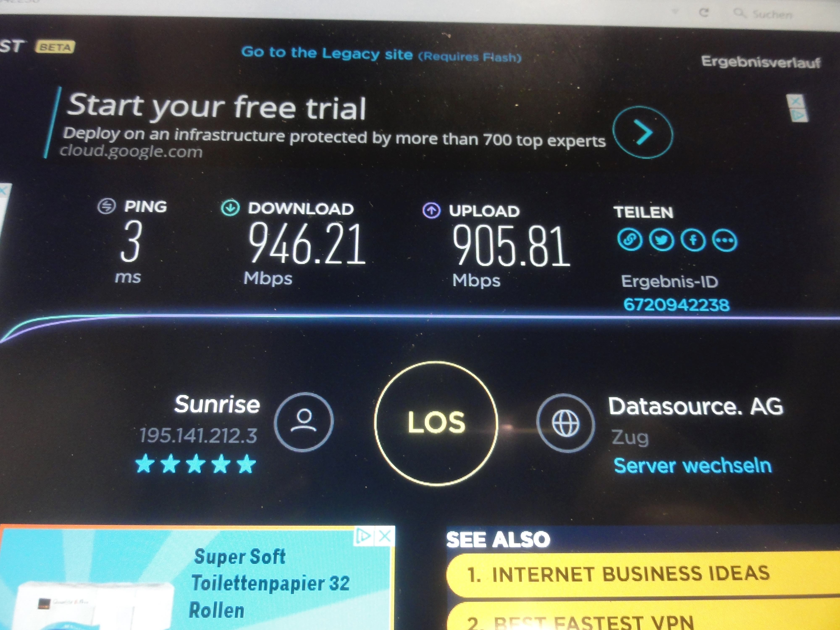Open more sharing options via the ellipsis icon
The height and width of the screenshot is (630, 840).
click(725, 241)
